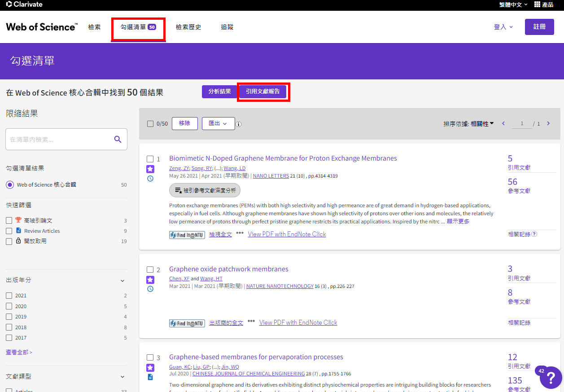Click the star icon under result 1
The width and height of the screenshot is (564, 392).
click(x=150, y=169)
